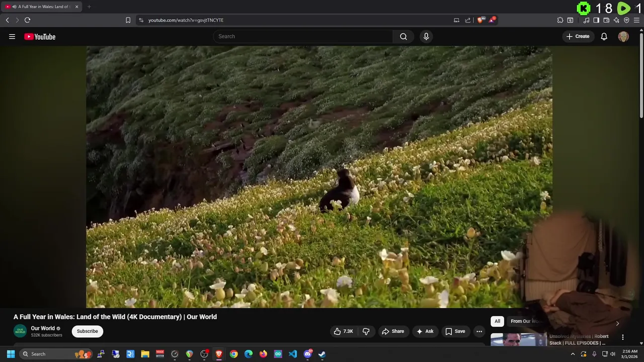644x362 pixels.
Task: Focus the YouTube search field
Action: [303, 36]
